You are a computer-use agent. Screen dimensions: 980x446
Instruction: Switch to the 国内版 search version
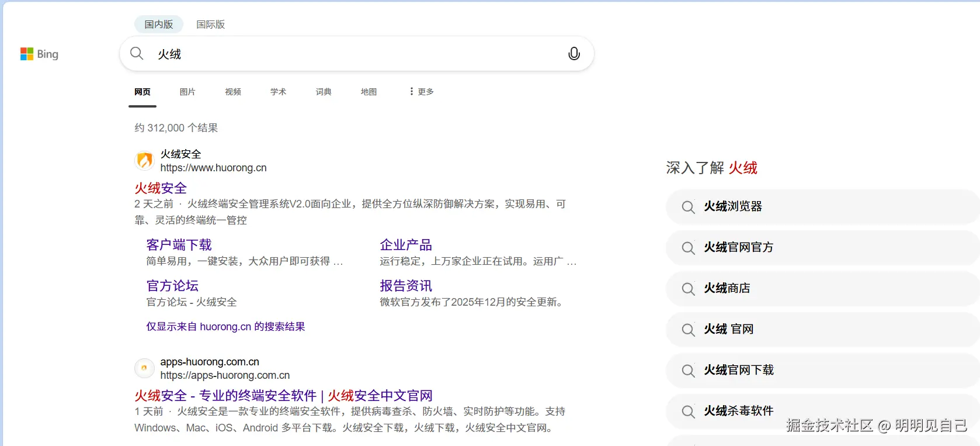click(159, 25)
